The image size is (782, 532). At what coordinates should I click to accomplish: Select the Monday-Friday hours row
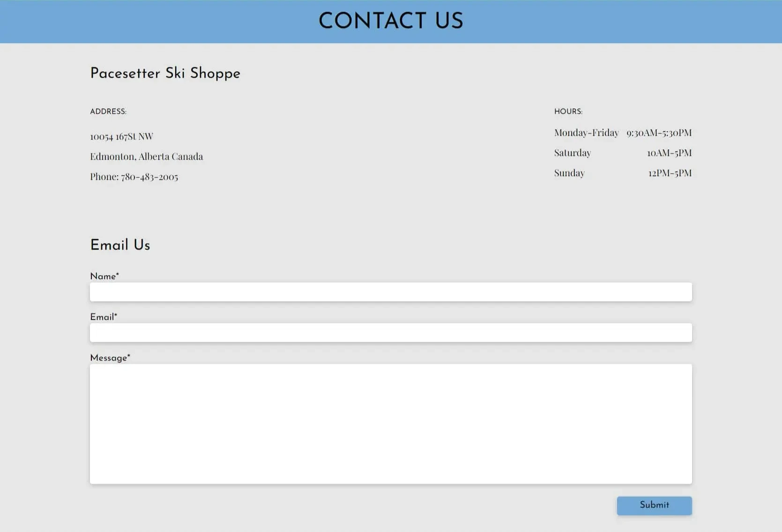[x=623, y=133]
